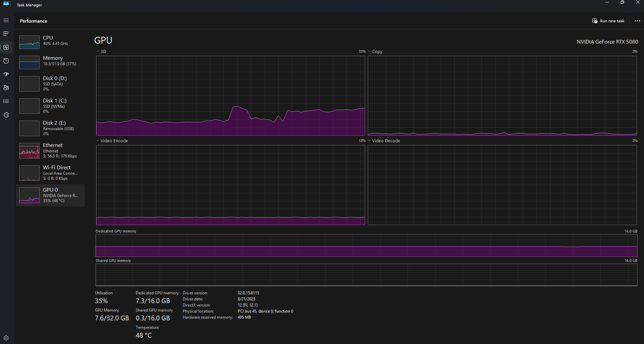The image size is (644, 344).
Task: Select Disk 1 (C:) resource
Action: 50,106
